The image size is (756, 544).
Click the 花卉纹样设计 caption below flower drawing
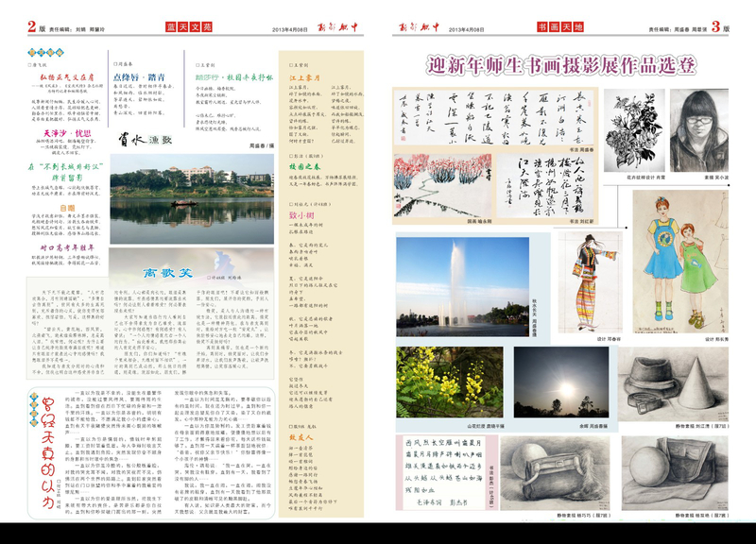tap(645, 178)
